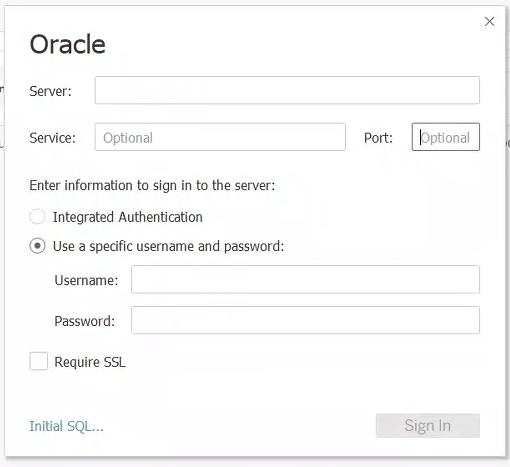Click the Port optional input box
This screenshot has height=467, width=510.
[x=446, y=137]
